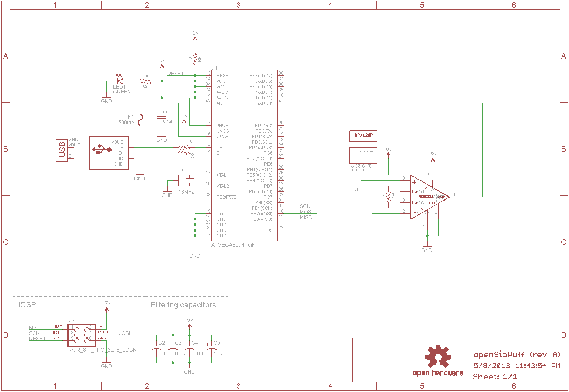
Task: Click the Filtering capacitors heading
Action: 183,305
